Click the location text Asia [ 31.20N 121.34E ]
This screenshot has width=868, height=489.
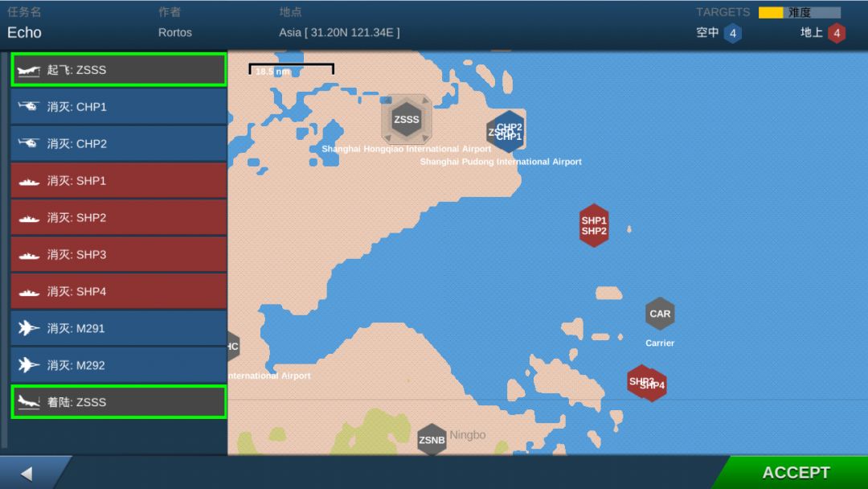tap(339, 33)
